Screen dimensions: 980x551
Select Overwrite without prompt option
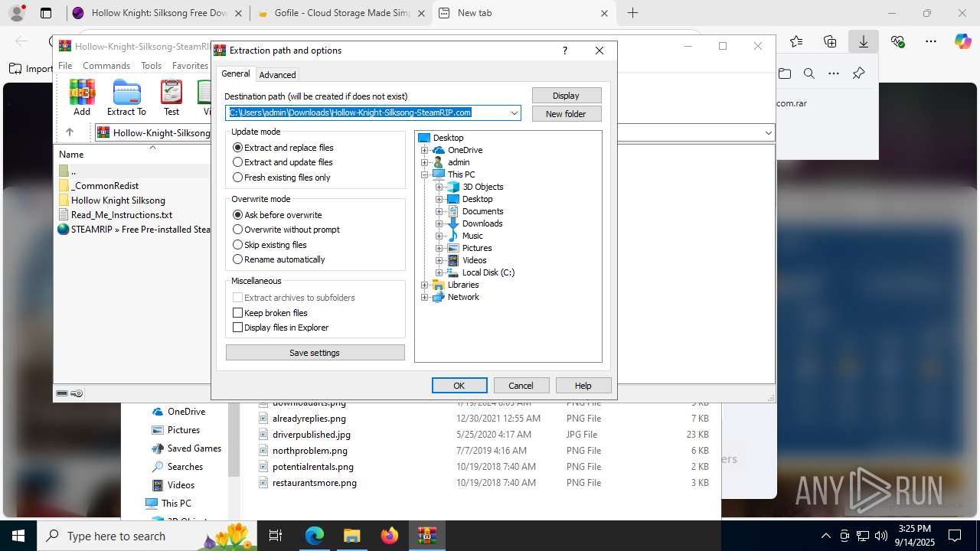click(286, 230)
